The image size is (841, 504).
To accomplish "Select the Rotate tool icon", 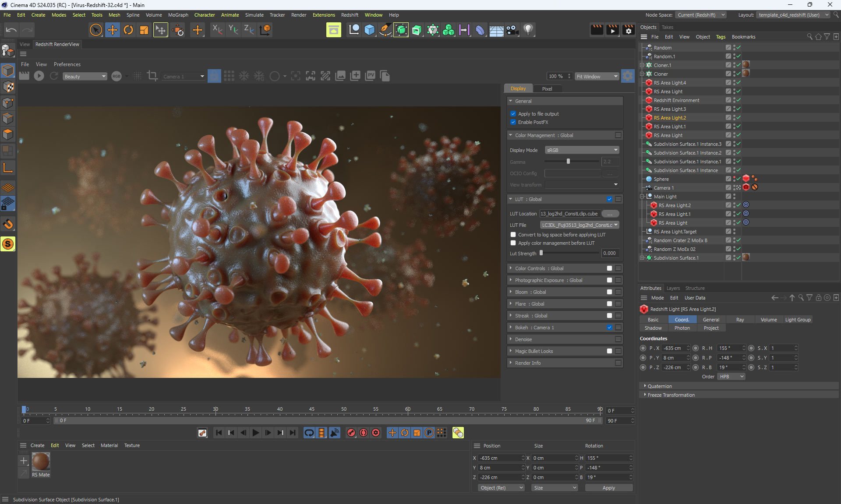I will [x=128, y=30].
